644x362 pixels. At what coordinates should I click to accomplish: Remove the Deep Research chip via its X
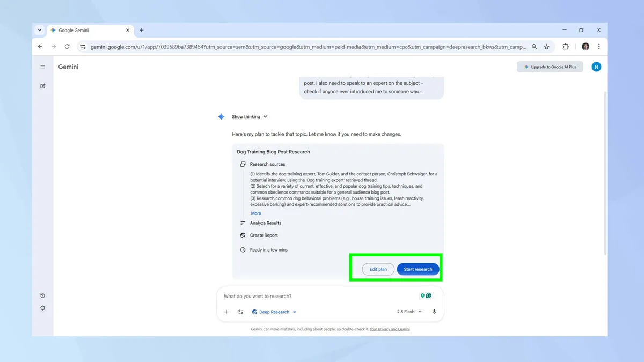point(293,312)
